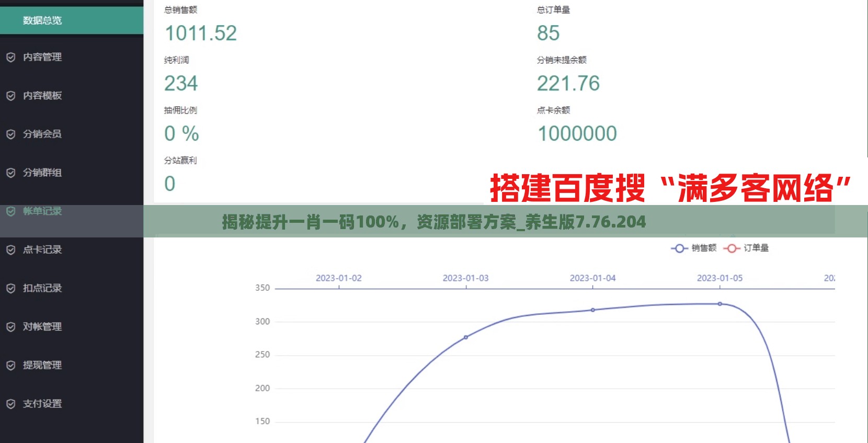This screenshot has height=443, width=868.
Task: Click shield icon beside 内容管理
Action: pos(10,57)
